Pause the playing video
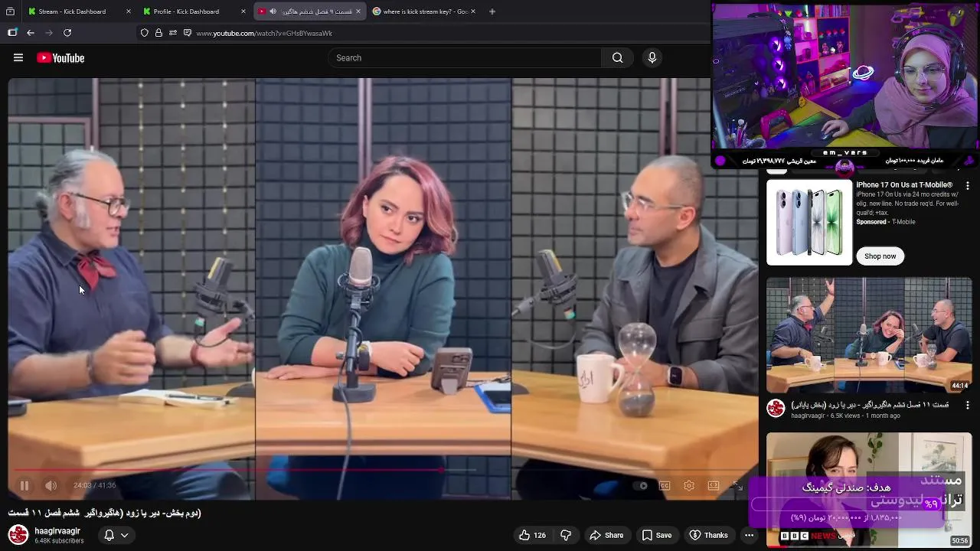This screenshot has height=551, width=980. click(24, 485)
